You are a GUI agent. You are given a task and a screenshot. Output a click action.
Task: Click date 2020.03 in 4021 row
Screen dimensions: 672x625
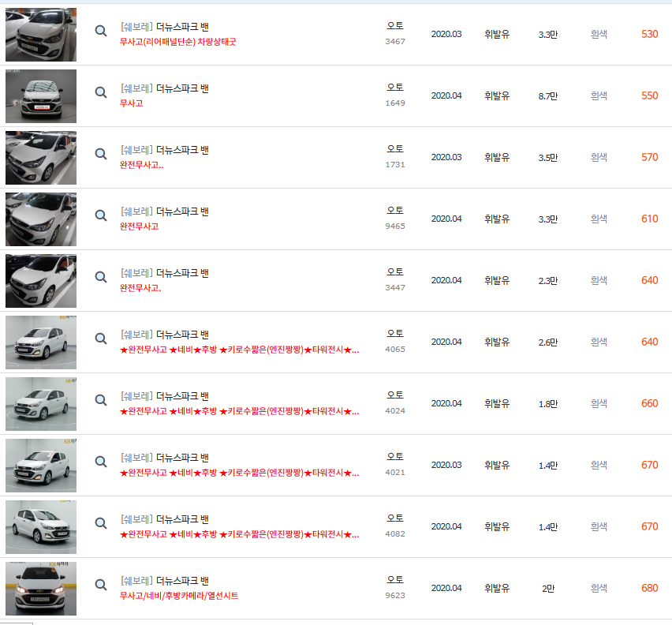446,465
